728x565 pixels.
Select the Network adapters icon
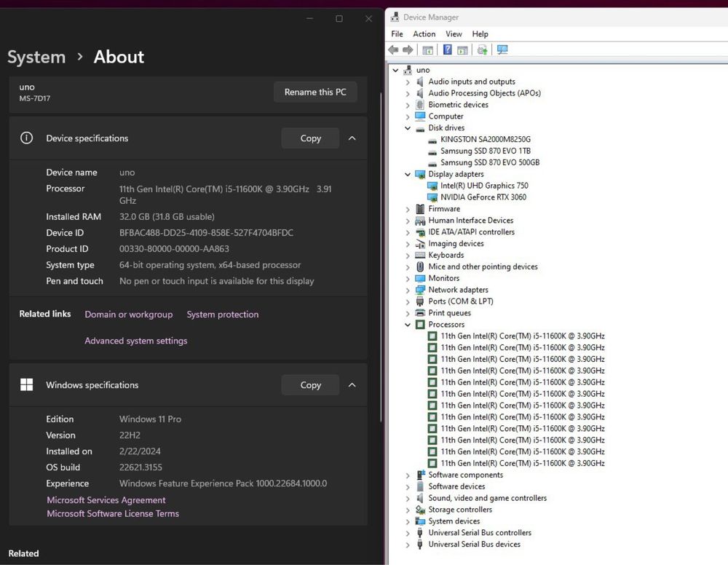pyautogui.click(x=420, y=290)
